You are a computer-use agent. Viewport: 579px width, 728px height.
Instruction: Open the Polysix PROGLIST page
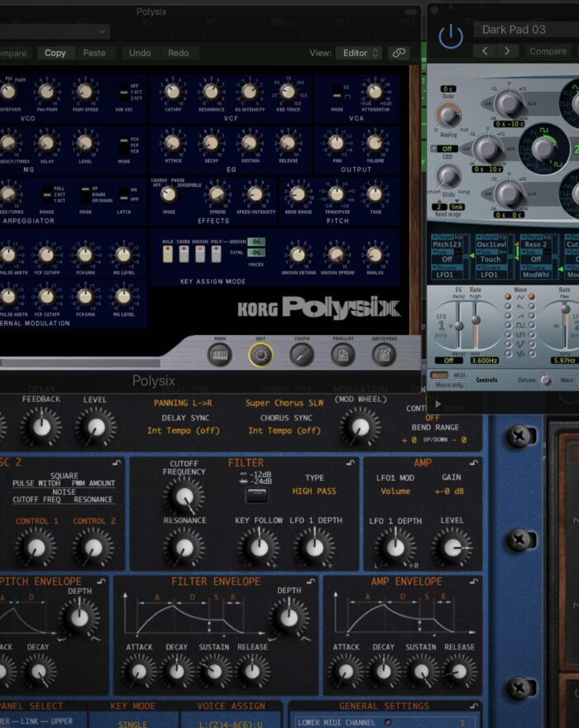point(343,355)
